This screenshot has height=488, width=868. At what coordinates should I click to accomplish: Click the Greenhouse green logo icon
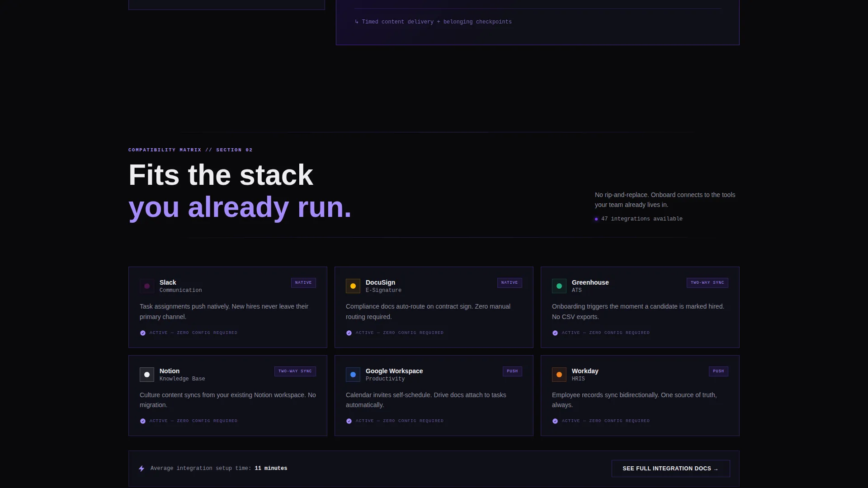[559, 286]
